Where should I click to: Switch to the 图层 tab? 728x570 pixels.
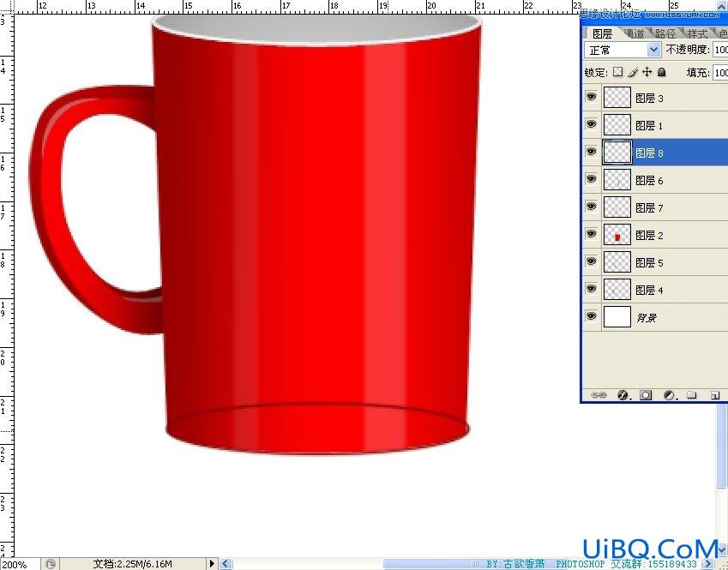(x=602, y=34)
